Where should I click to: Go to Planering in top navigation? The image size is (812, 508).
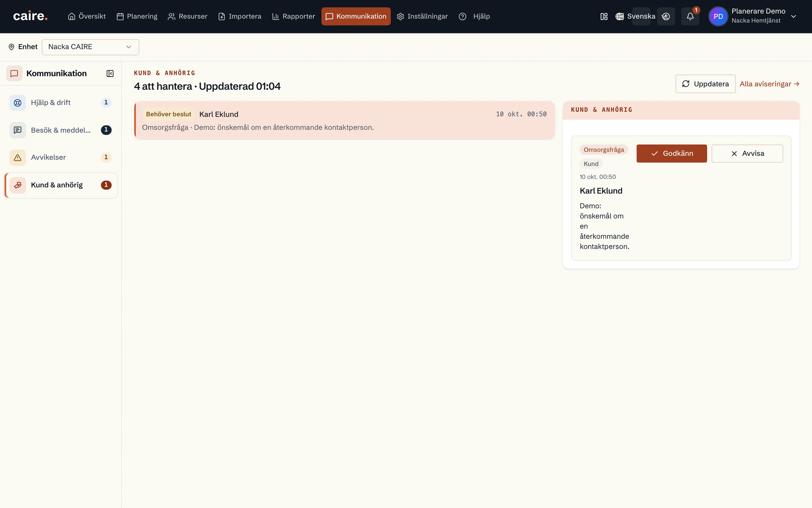tap(137, 16)
